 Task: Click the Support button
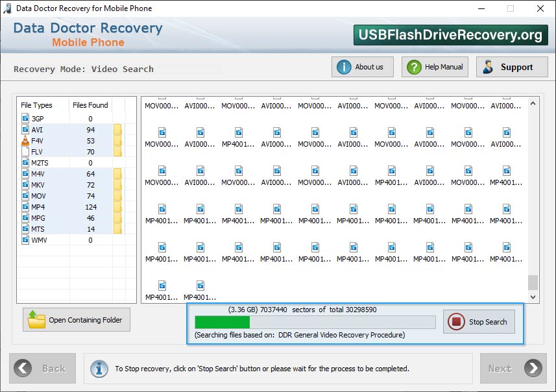tap(512, 67)
